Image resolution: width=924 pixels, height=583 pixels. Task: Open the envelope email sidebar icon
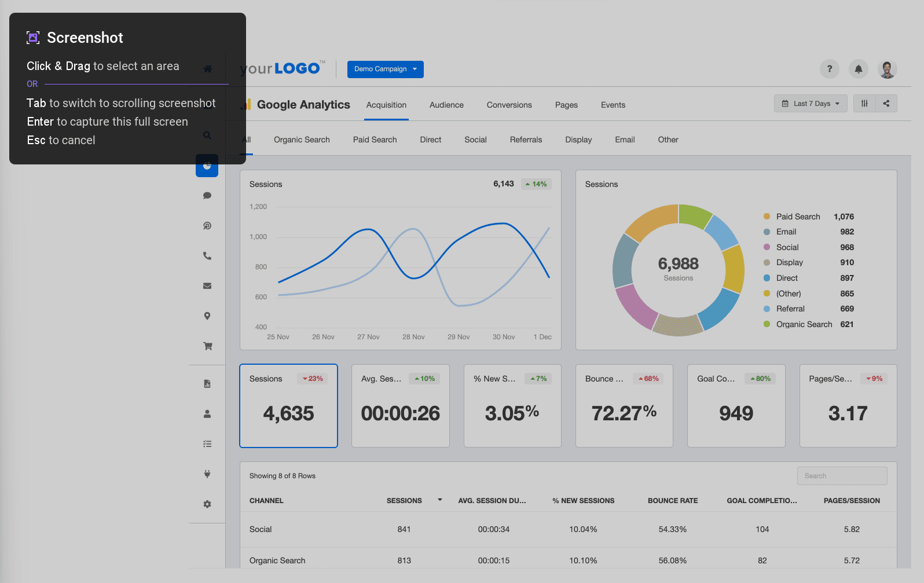[x=207, y=286]
